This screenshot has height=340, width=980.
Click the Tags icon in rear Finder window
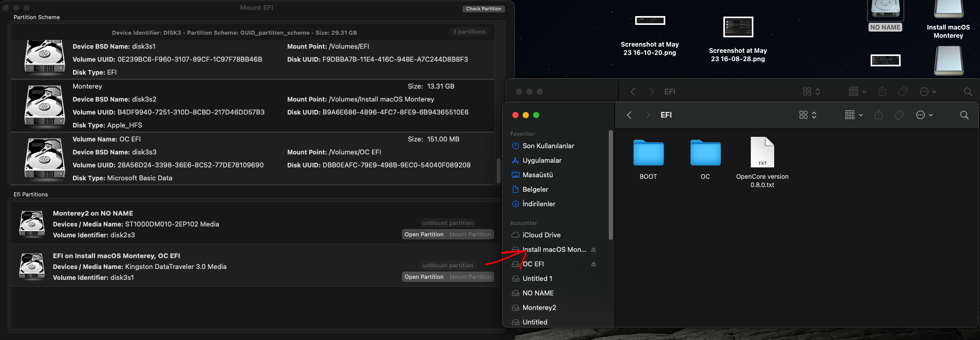click(x=903, y=92)
